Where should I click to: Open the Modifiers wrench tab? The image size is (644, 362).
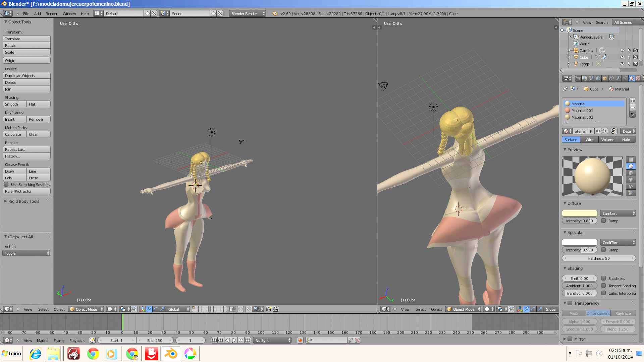tap(618, 78)
